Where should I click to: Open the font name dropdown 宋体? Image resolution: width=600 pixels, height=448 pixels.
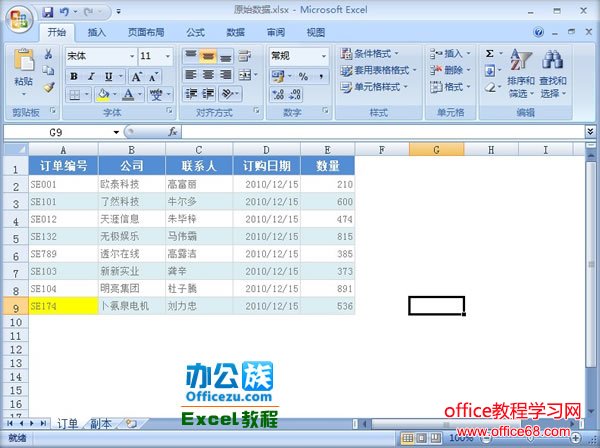132,56
